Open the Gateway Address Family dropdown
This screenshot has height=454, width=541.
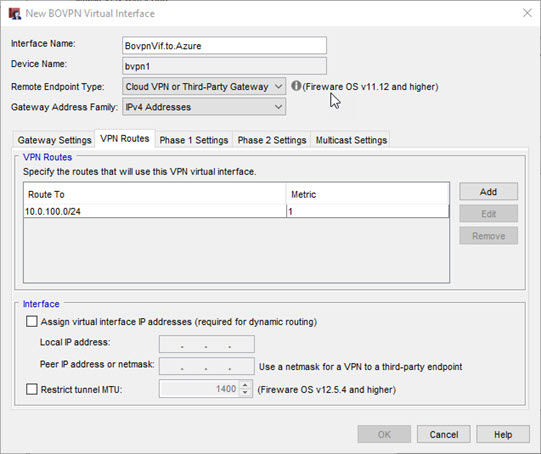pos(204,107)
